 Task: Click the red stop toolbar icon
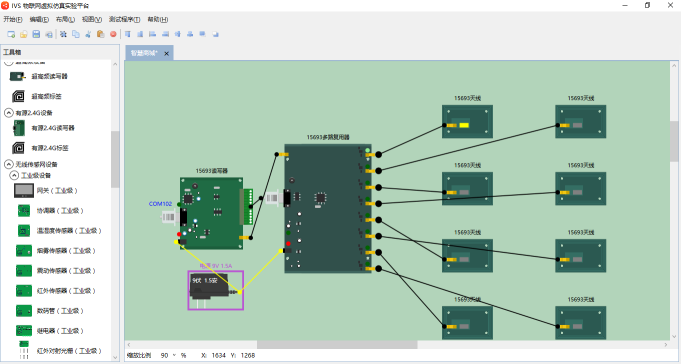(x=113, y=34)
